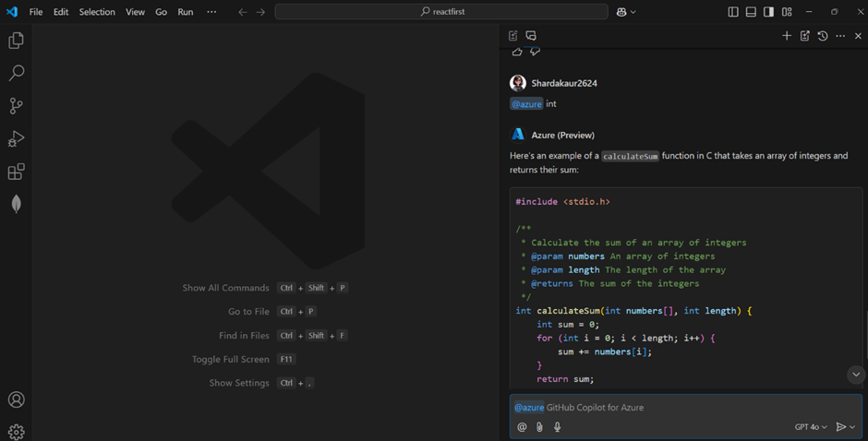Open the Run and Debug view
868x441 pixels.
(x=16, y=138)
